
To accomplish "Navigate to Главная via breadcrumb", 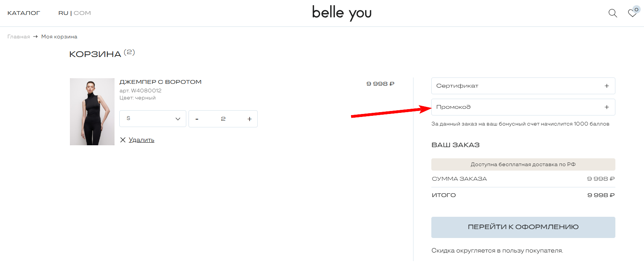I will pyautogui.click(x=18, y=37).
